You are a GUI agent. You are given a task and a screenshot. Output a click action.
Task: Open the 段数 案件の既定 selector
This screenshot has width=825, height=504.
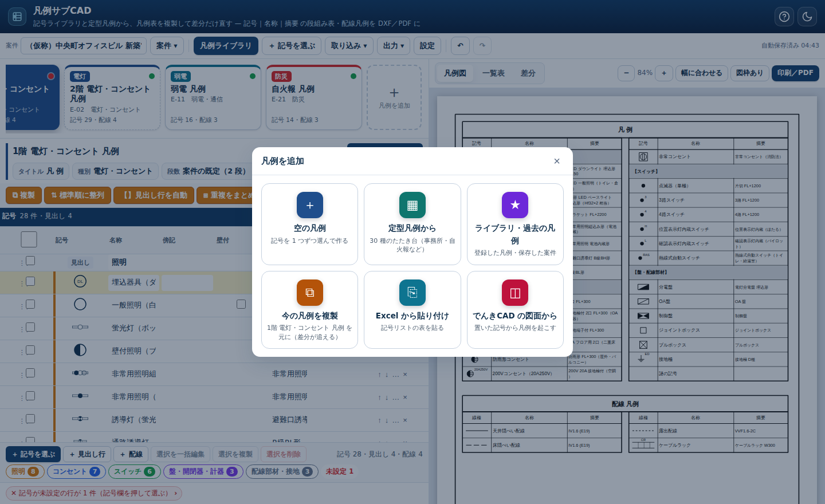(206, 171)
